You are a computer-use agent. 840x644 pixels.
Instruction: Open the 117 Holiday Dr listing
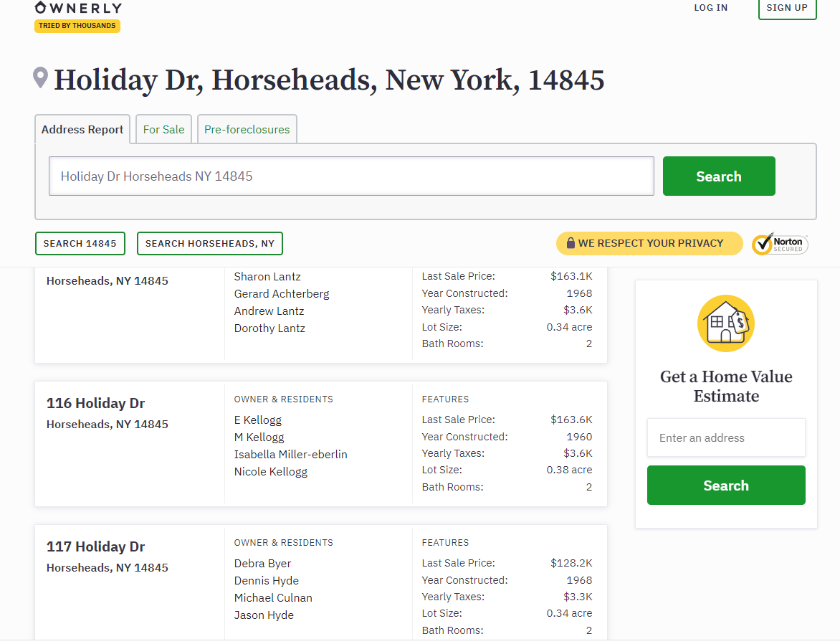(x=95, y=547)
